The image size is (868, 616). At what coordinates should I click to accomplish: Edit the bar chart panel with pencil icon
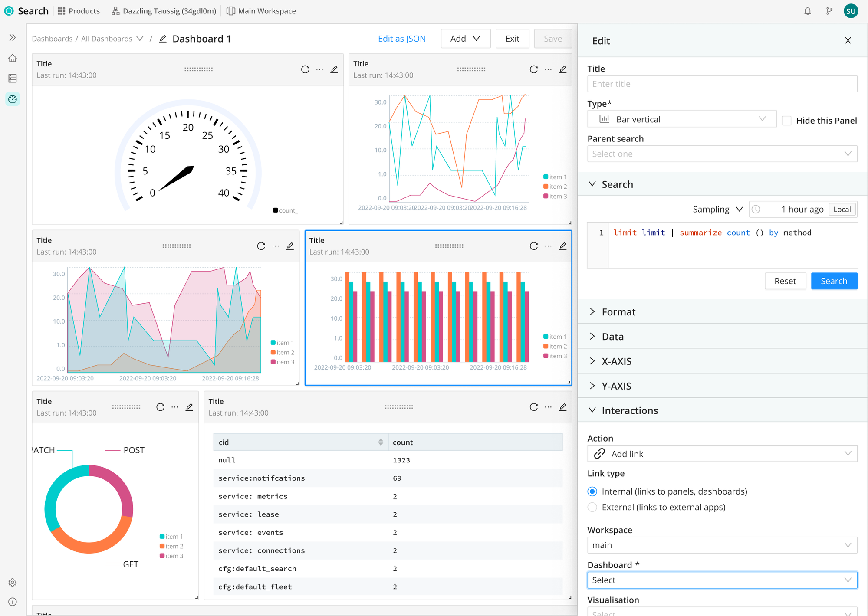click(x=563, y=246)
